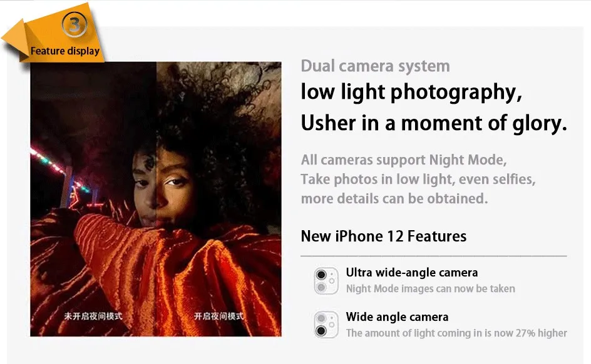
Task: Click All cameras support Night Mode text
Action: click(404, 160)
